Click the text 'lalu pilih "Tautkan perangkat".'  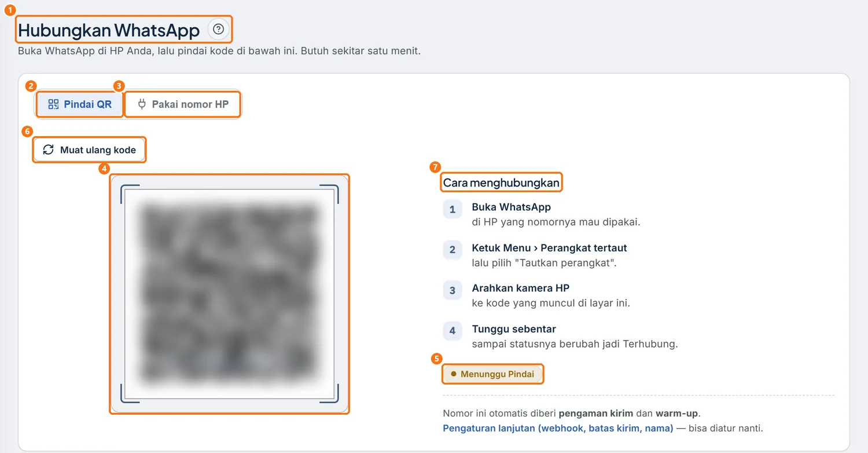point(545,262)
